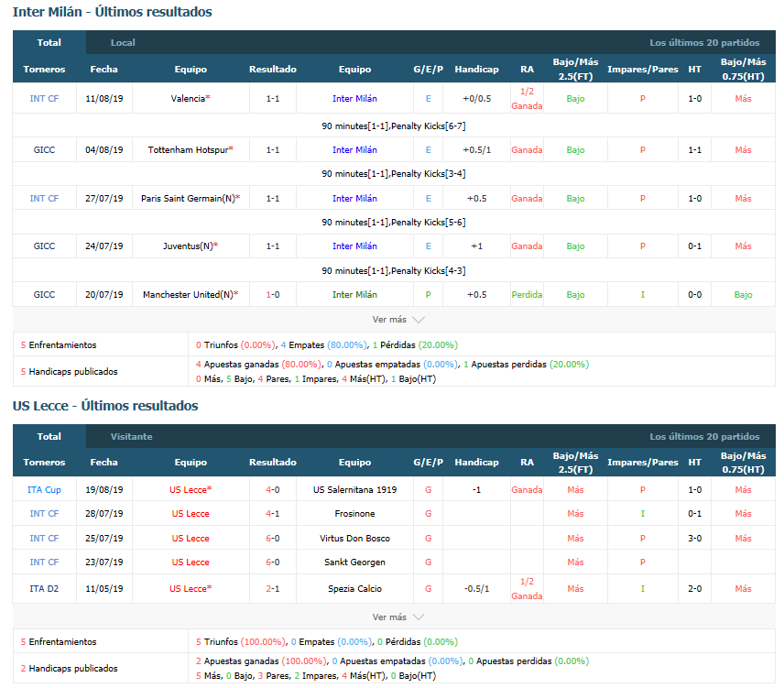Open Inter Milán's 'Los últimos 20 partidos' dropdown
The width and height of the screenshot is (784, 688).
704,42
